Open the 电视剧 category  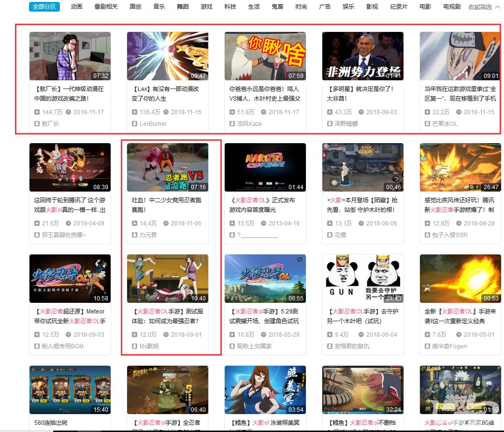click(x=452, y=6)
